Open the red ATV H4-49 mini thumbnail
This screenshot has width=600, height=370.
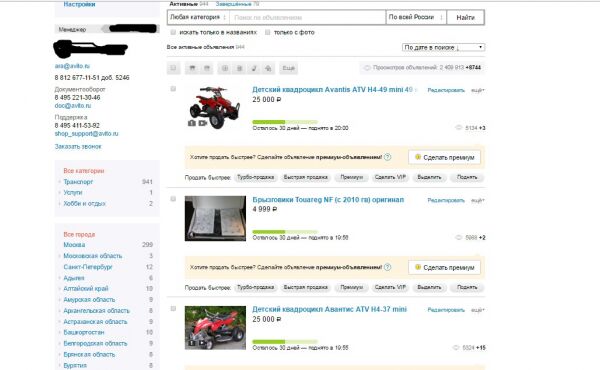click(215, 107)
